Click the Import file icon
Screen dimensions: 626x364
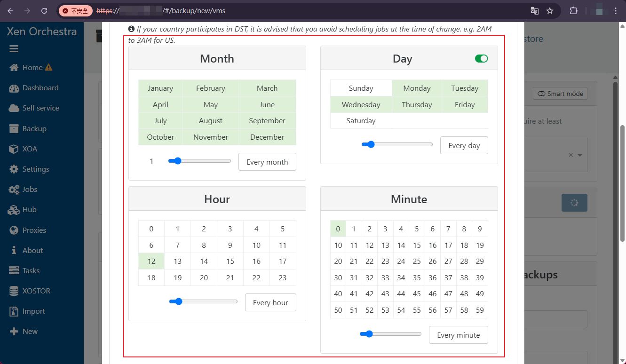point(14,311)
